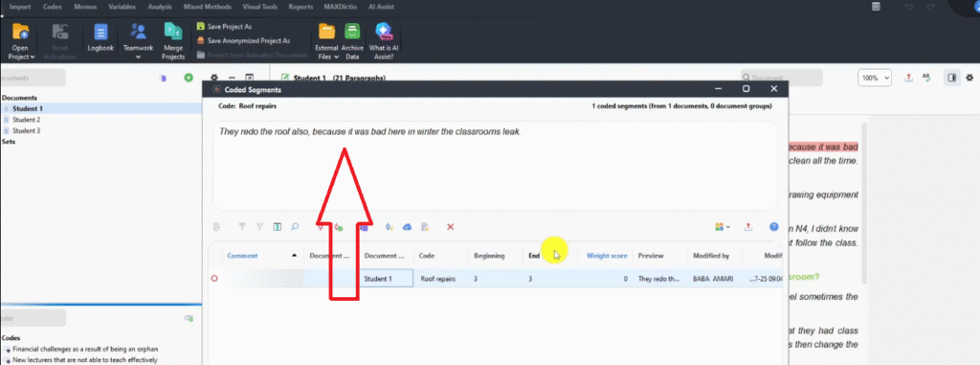Screen dimensions: 980x365
Task: Open document browser settings gear
Action: pyautogui.click(x=969, y=78)
